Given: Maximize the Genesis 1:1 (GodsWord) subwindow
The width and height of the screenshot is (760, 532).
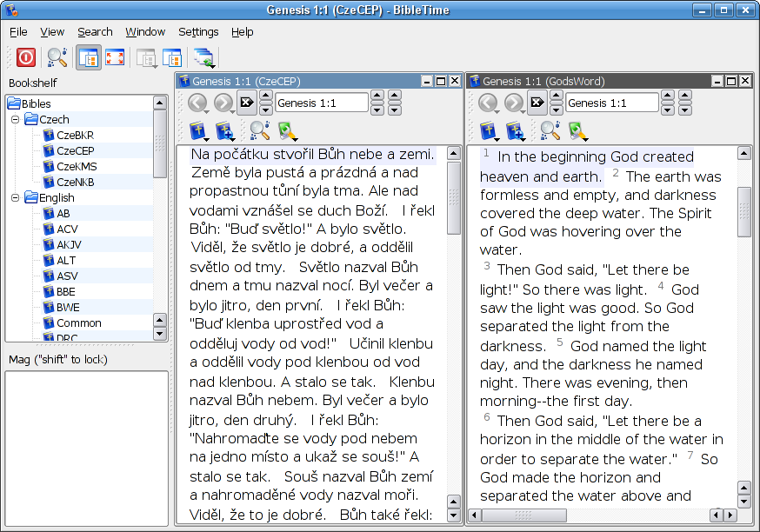Looking at the screenshot, I should [731, 81].
